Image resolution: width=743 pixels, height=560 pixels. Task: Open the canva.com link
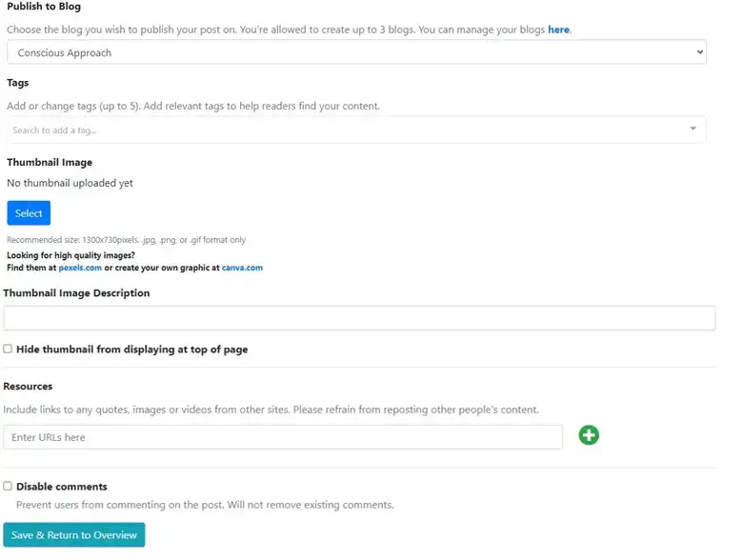click(x=242, y=268)
